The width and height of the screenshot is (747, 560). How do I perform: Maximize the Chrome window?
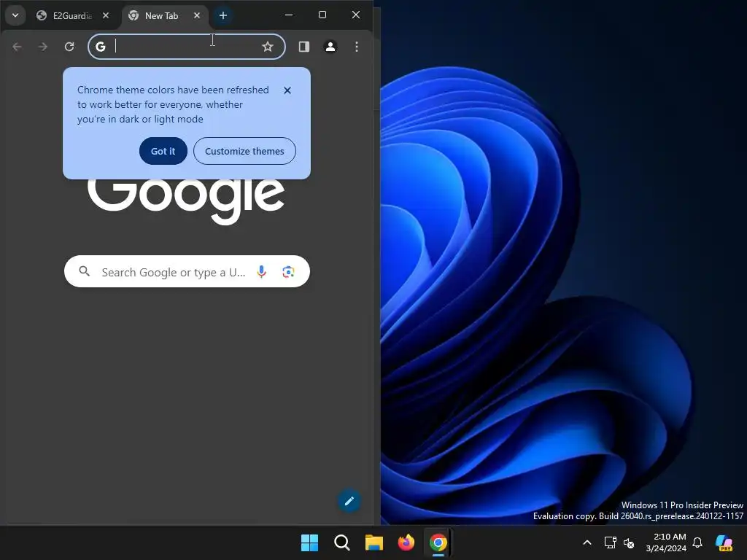[x=322, y=15]
